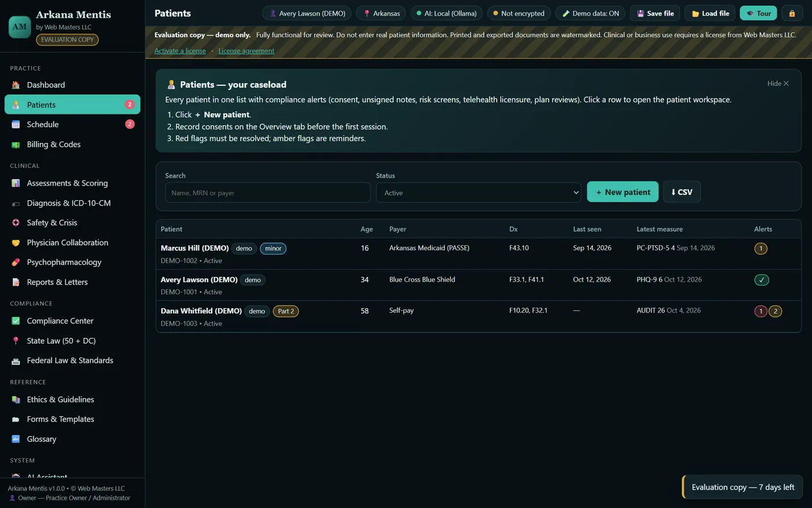Click the Load file button
The height and width of the screenshot is (508, 812).
coord(710,13)
